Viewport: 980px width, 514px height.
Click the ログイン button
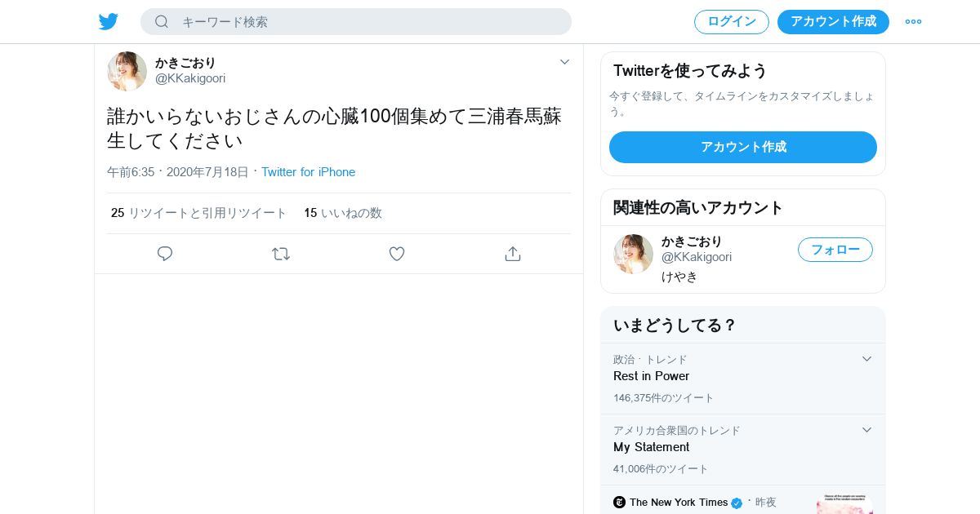pos(732,22)
